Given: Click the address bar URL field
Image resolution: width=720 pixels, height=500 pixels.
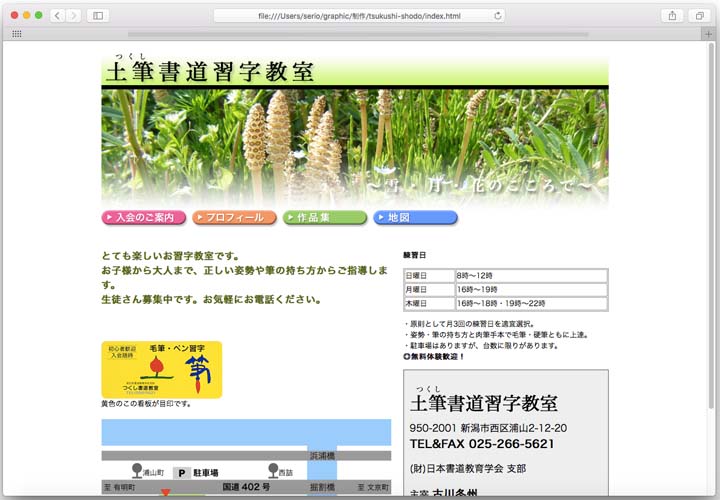Looking at the screenshot, I should point(358,15).
